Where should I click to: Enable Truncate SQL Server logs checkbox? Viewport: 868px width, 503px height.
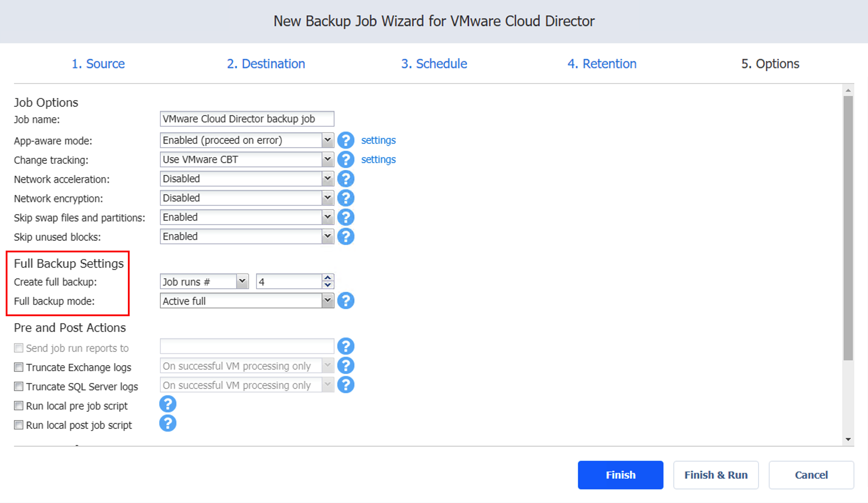tap(19, 386)
